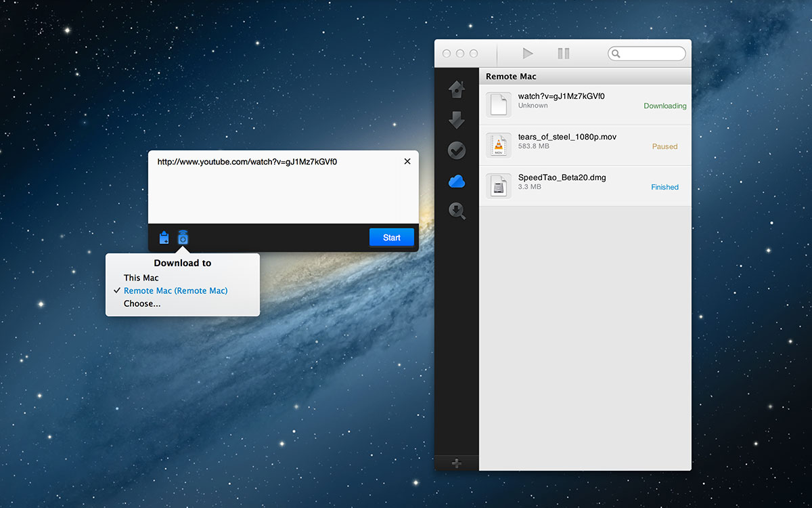
Task: Select the Remote Mac header tab
Action: pos(511,76)
